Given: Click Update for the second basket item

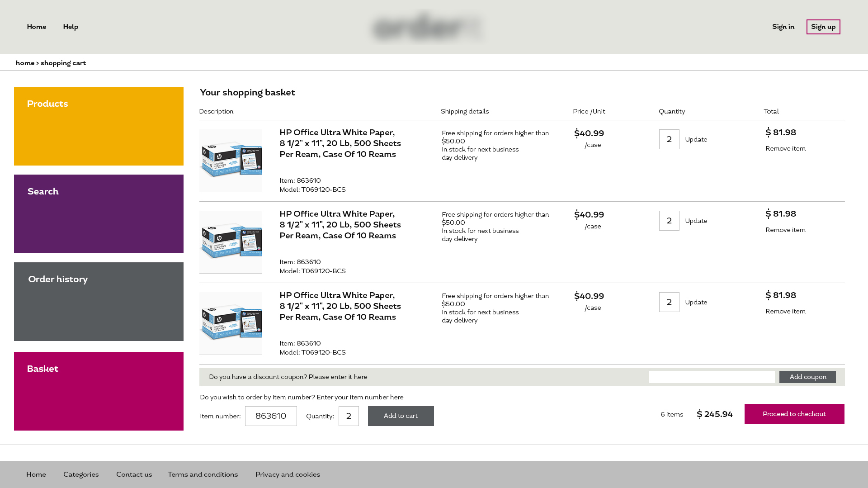Looking at the screenshot, I should pyautogui.click(x=696, y=221).
